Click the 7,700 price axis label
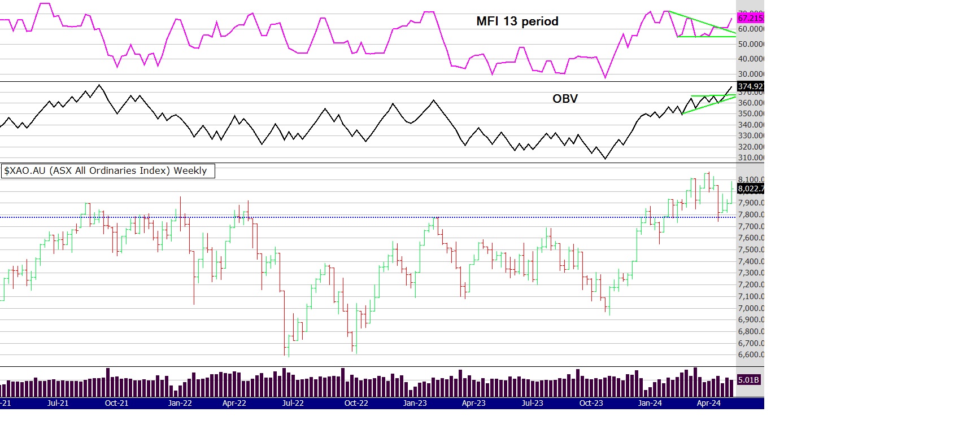 (x=751, y=226)
